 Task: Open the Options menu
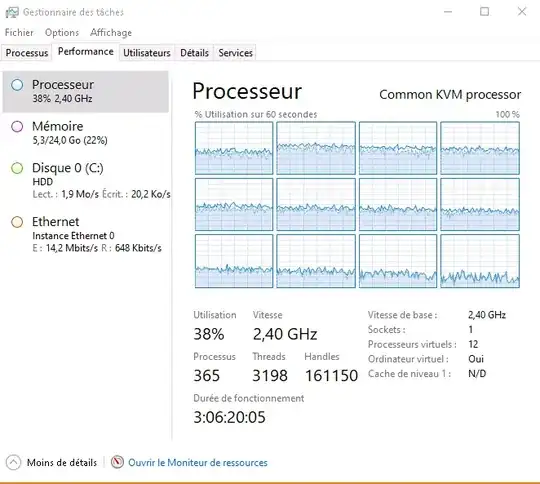(x=62, y=33)
